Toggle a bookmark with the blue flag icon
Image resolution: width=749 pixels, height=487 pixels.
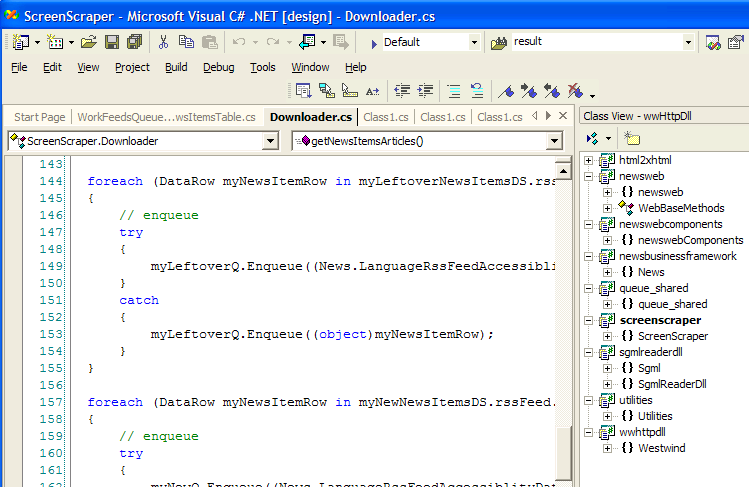tap(507, 91)
